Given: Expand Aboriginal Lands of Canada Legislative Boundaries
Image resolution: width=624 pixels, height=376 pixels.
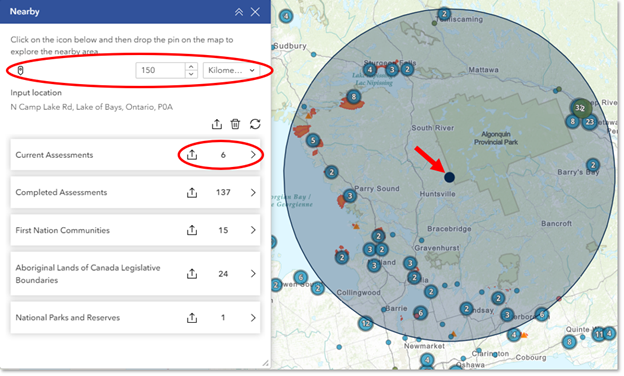Looking at the screenshot, I should tap(253, 274).
